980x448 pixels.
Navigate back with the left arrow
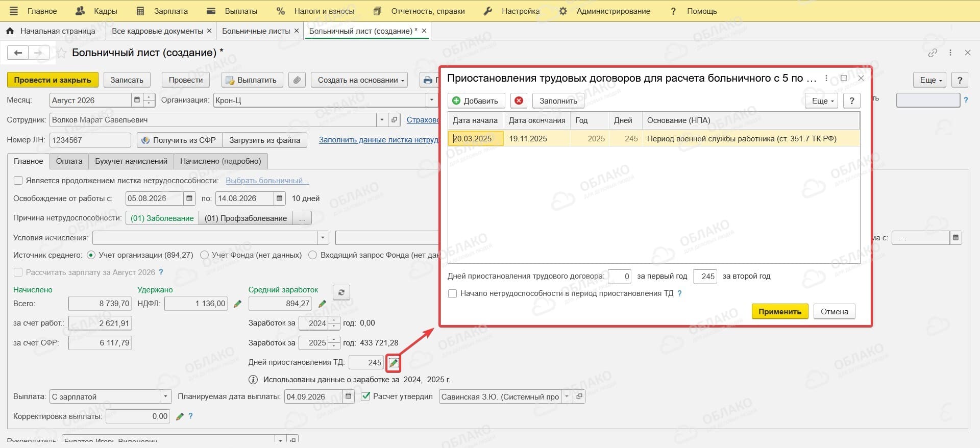point(18,53)
